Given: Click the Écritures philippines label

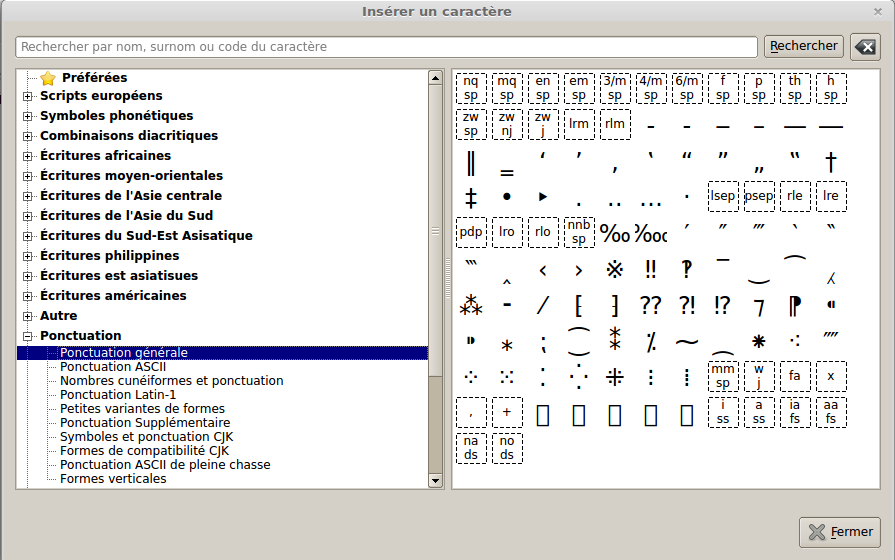Looking at the screenshot, I should tap(110, 256).
